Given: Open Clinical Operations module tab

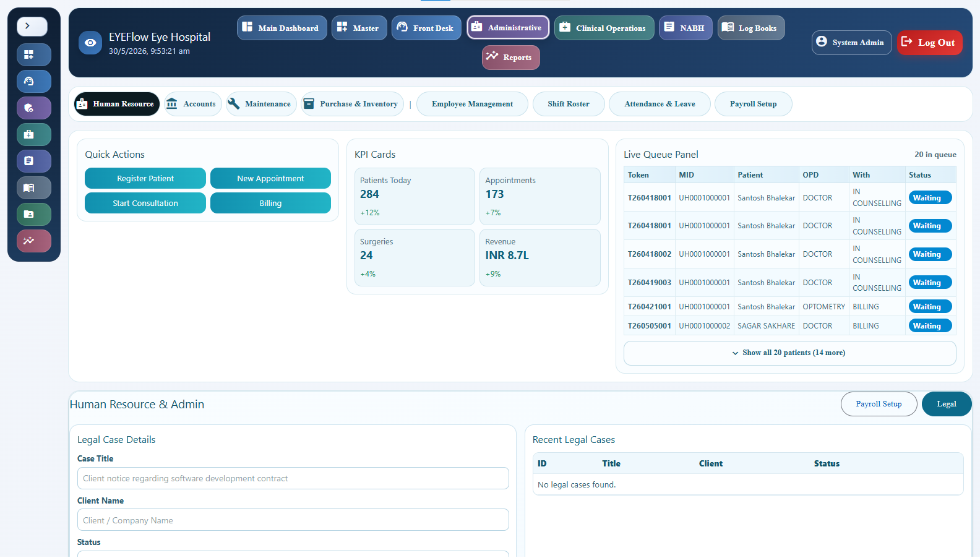Looking at the screenshot, I should pos(604,28).
